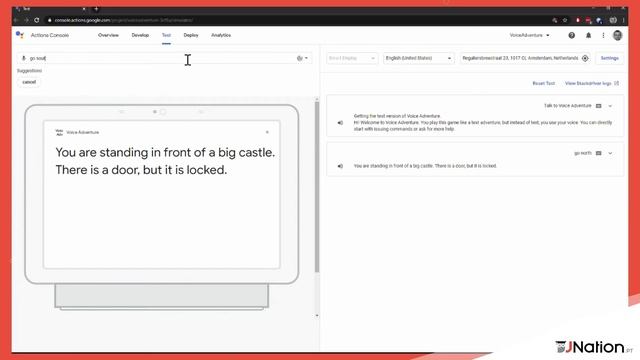Open the user profile avatar
Screen dimensions: 640x360
(x=618, y=36)
